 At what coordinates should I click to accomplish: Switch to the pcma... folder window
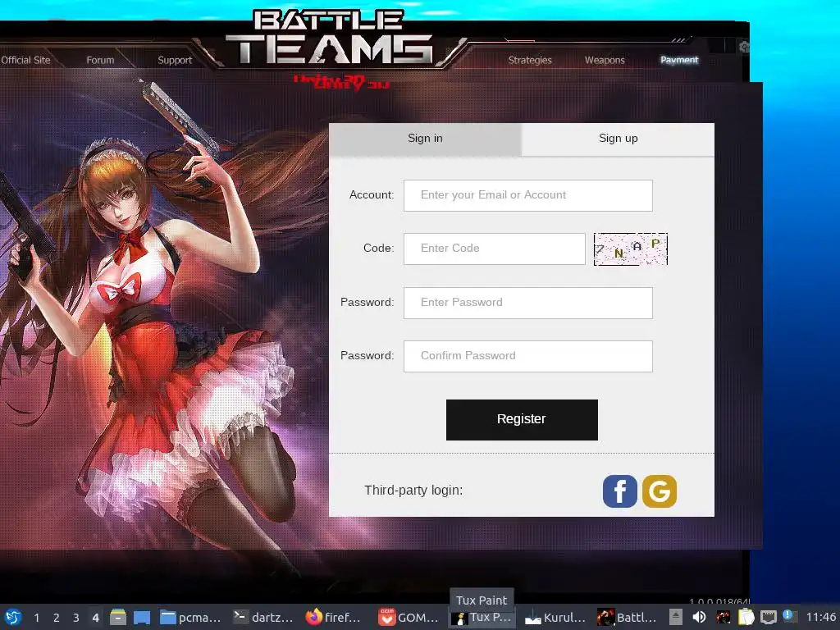190,618
